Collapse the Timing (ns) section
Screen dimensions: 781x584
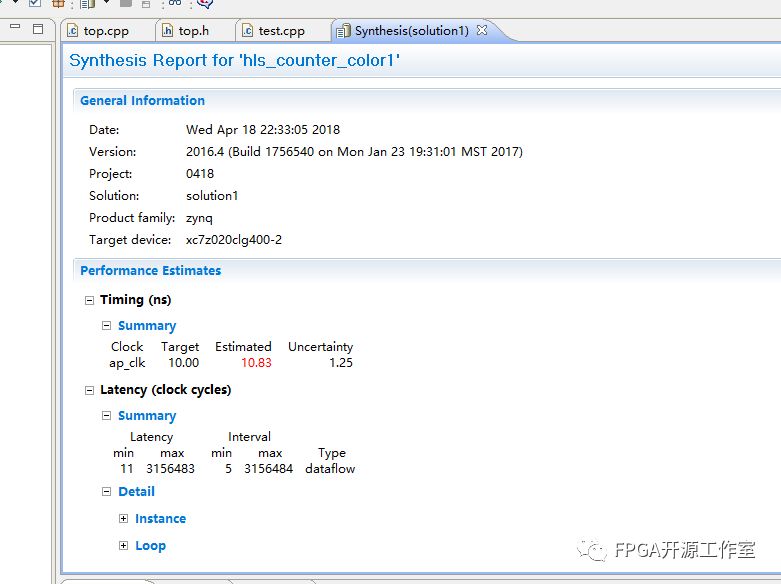(x=90, y=300)
